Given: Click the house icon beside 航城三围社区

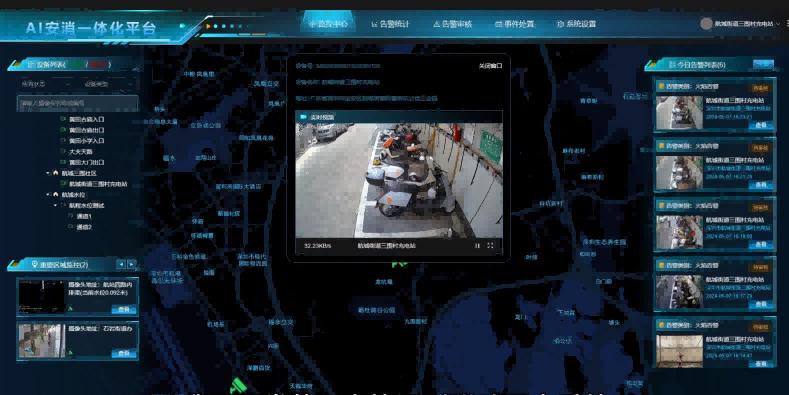Looking at the screenshot, I should [55, 173].
